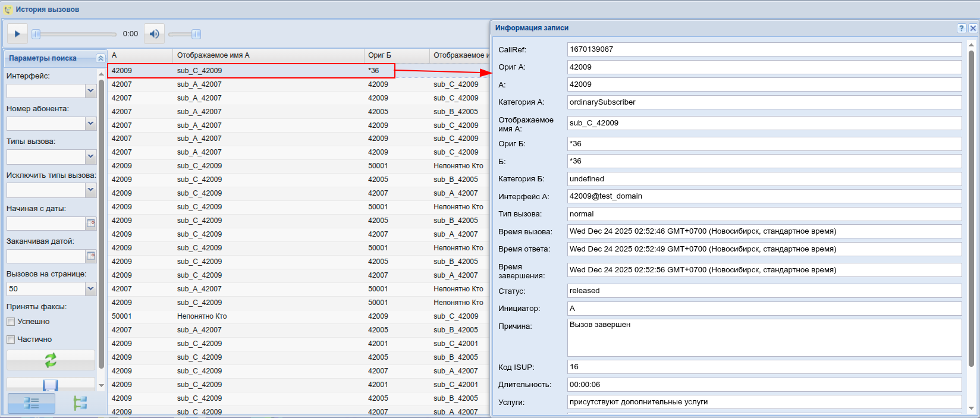Enable the 'Успешно' checkbox
980x418 pixels.
(x=11, y=322)
